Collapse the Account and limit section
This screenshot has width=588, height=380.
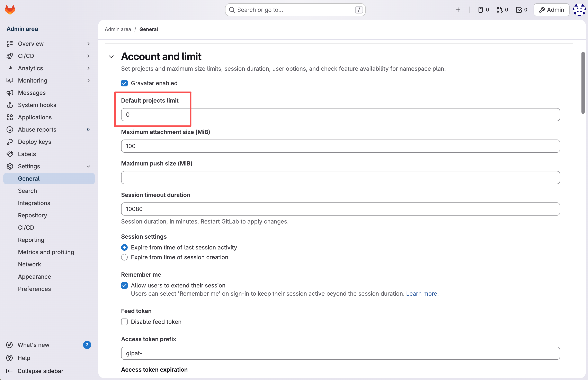(111, 57)
